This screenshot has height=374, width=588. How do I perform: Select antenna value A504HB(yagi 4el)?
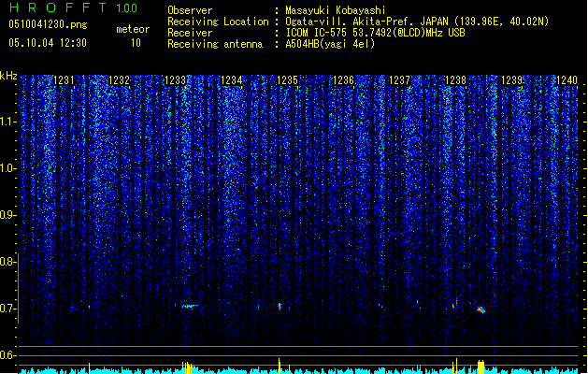tap(330, 44)
